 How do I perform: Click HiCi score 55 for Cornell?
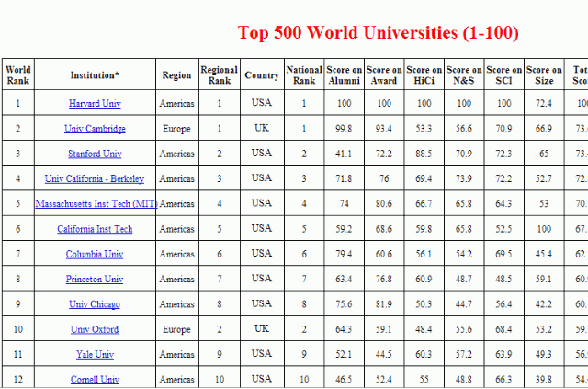click(x=424, y=380)
